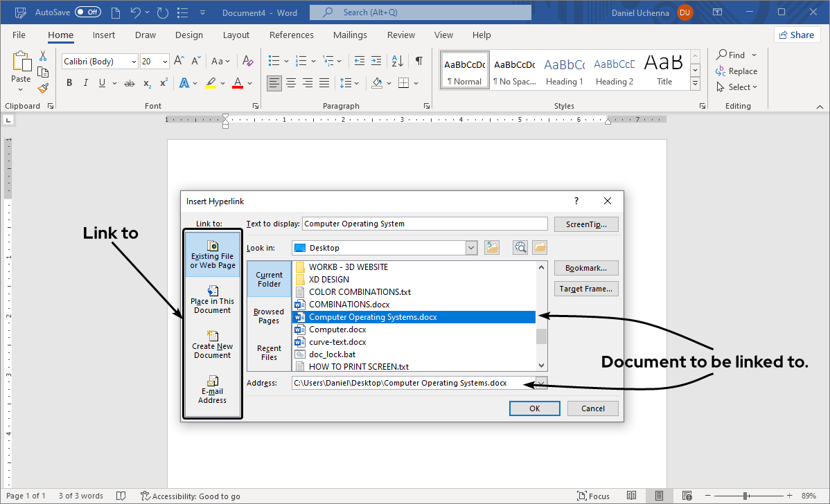Select the Format Painter tool
This screenshot has height=504, width=830.
pyautogui.click(x=43, y=87)
